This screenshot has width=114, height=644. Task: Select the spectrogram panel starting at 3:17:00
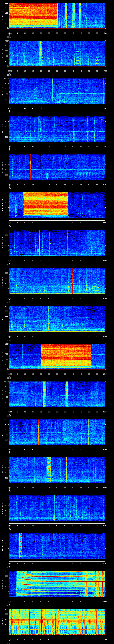click(57, 470)
